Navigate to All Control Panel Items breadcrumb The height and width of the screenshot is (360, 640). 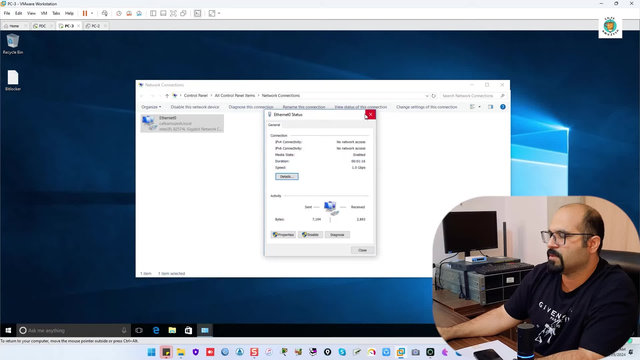235,96
